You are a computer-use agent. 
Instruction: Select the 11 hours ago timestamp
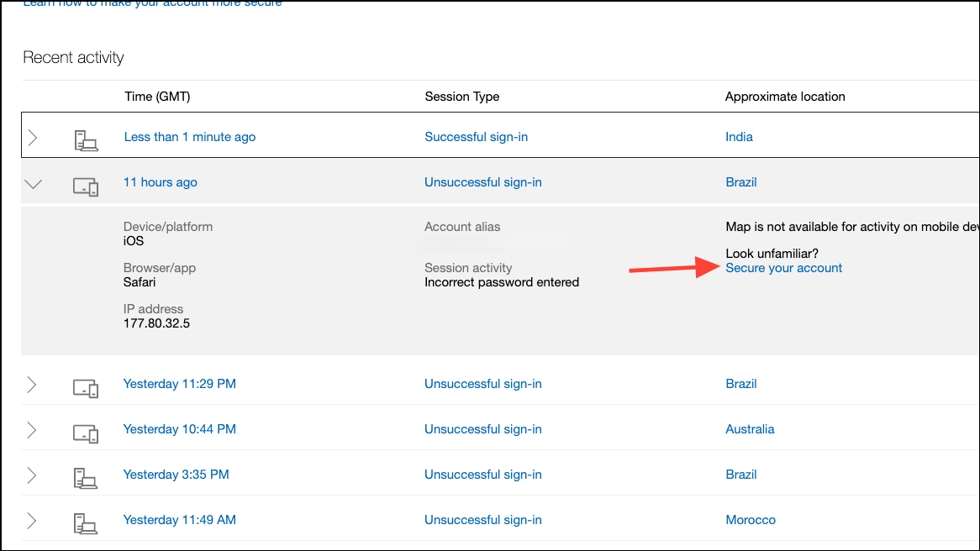tap(160, 181)
